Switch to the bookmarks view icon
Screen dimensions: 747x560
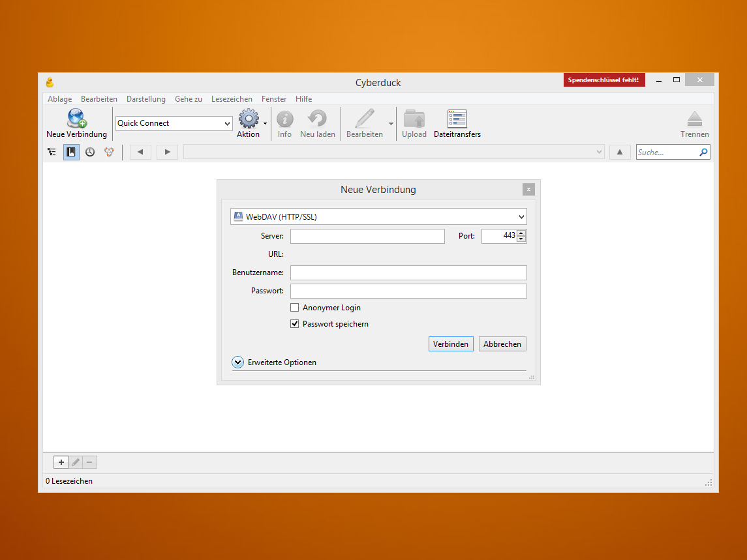pyautogui.click(x=71, y=152)
